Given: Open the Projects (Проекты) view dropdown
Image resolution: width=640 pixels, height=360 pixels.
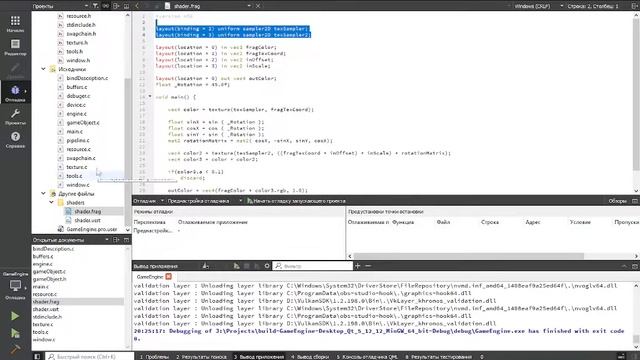Looking at the screenshot, I should point(60,6).
